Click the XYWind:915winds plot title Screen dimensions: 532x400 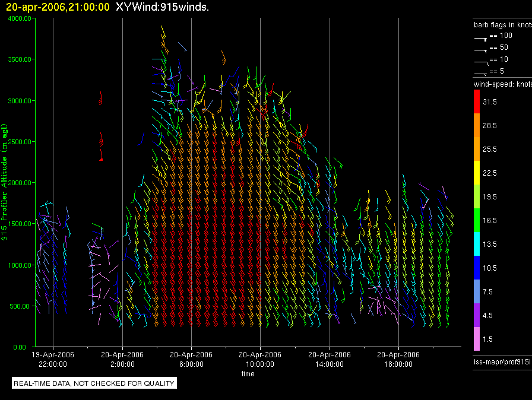pyautogui.click(x=162, y=7)
